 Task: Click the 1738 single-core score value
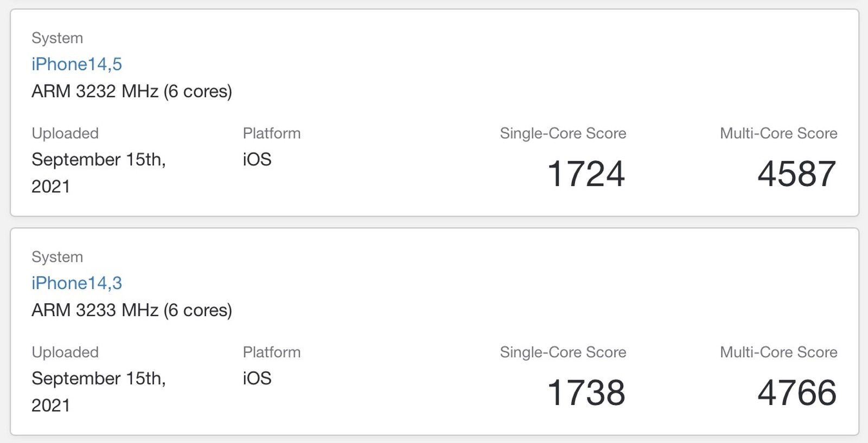coord(586,393)
